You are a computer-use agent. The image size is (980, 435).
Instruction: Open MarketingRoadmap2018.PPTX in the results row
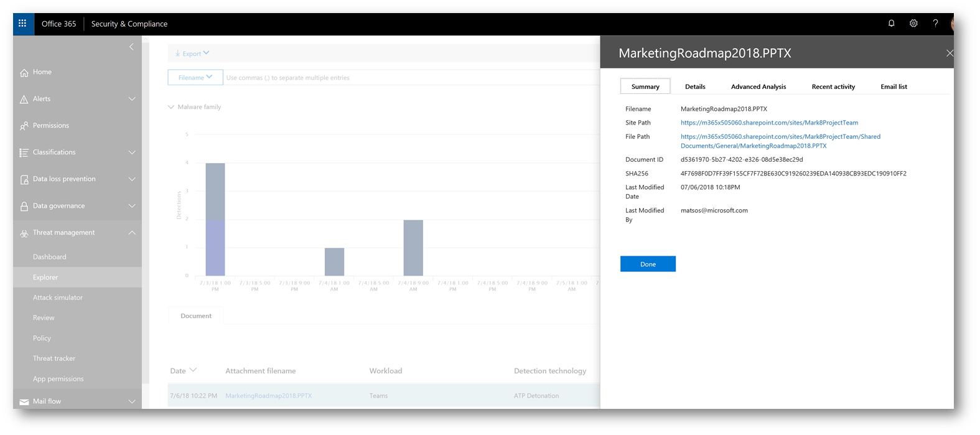point(268,396)
